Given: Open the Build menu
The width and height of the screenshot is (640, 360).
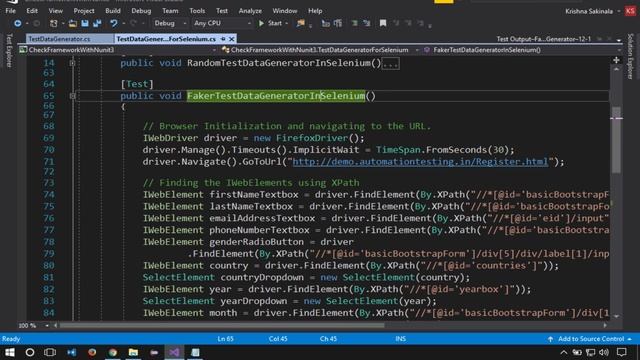Looking at the screenshot, I should (113, 11).
